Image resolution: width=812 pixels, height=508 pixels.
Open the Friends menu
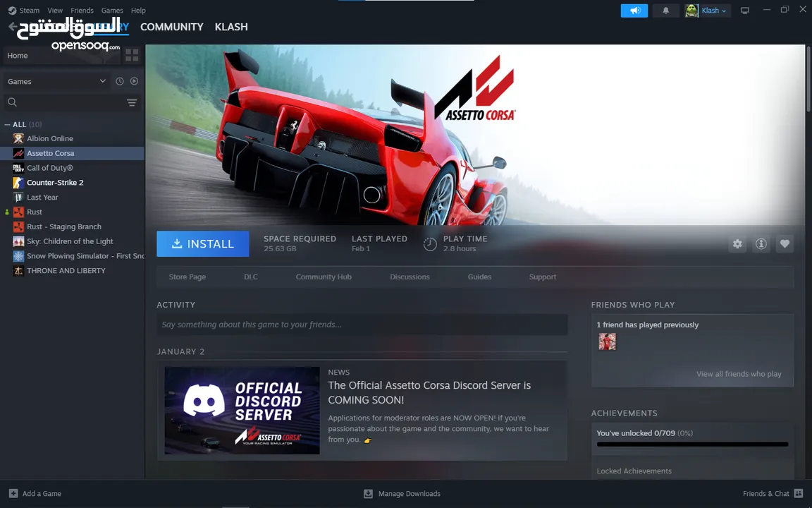(82, 11)
